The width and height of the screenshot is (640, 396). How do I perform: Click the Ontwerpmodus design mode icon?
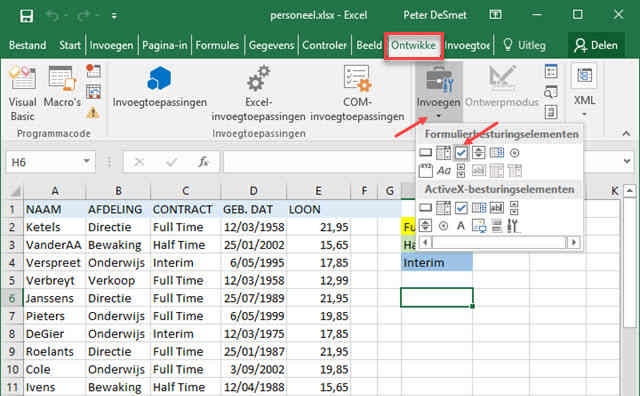click(502, 87)
